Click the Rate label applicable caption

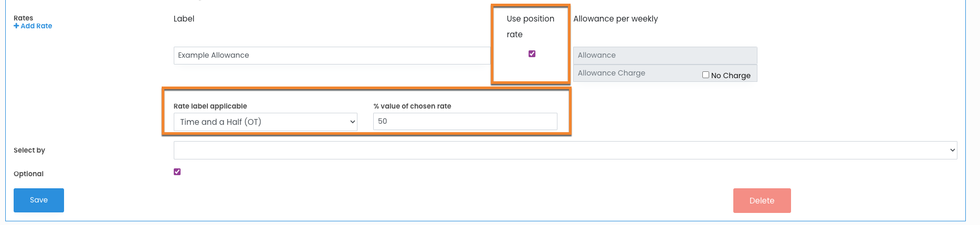(210, 106)
